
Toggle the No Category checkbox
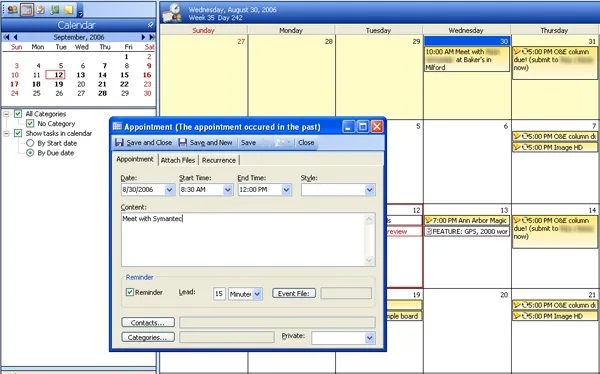pyautogui.click(x=30, y=124)
